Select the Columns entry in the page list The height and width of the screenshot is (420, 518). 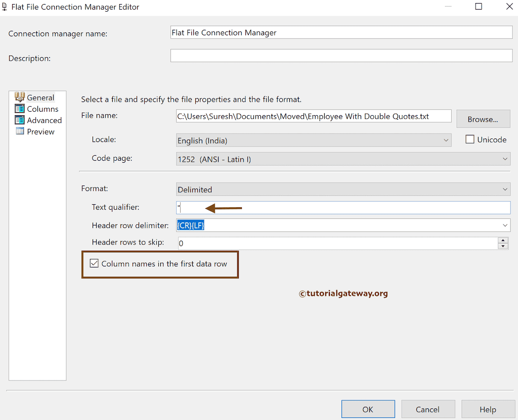(x=43, y=109)
